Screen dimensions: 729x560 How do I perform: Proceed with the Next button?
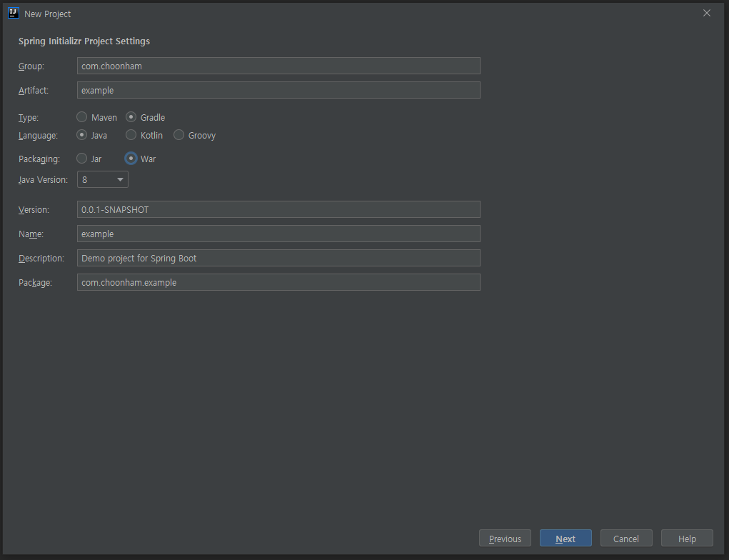[x=565, y=539]
